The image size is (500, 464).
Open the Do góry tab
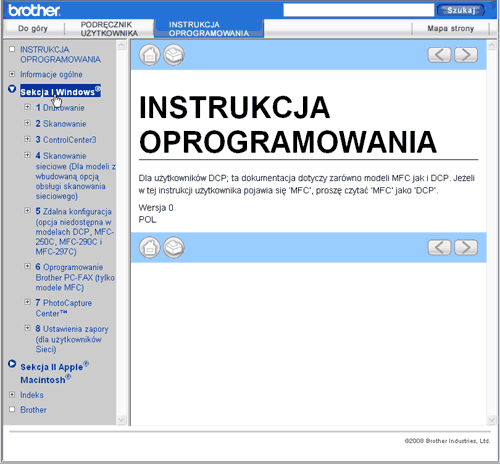(33, 29)
